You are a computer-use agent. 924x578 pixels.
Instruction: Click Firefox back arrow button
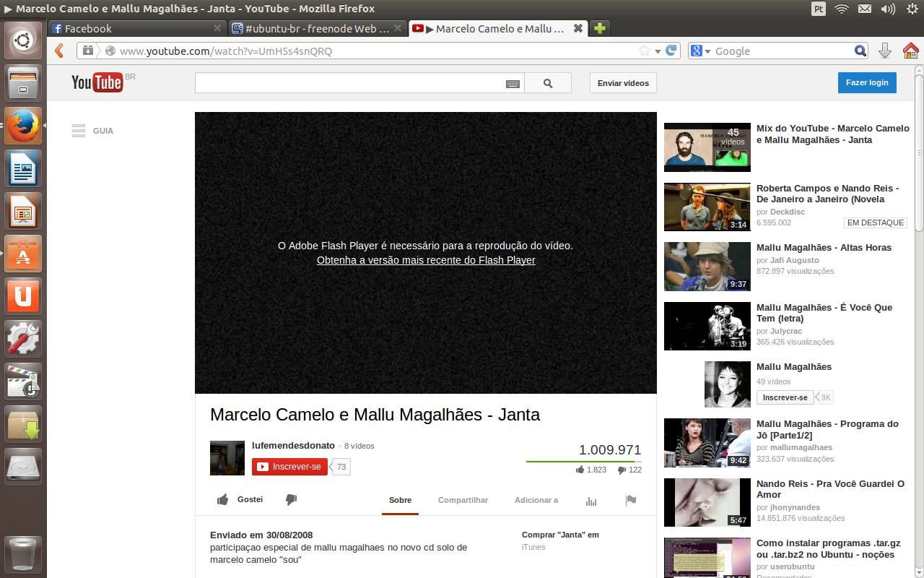(60, 51)
